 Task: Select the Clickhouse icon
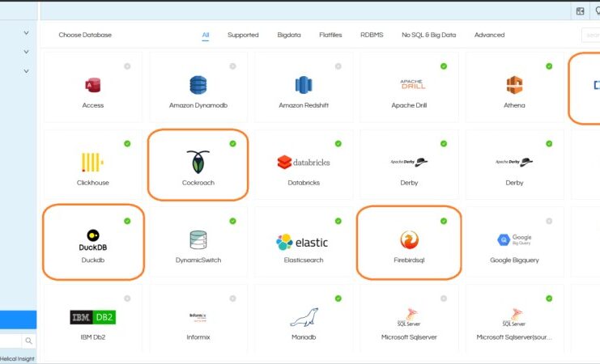click(x=92, y=162)
